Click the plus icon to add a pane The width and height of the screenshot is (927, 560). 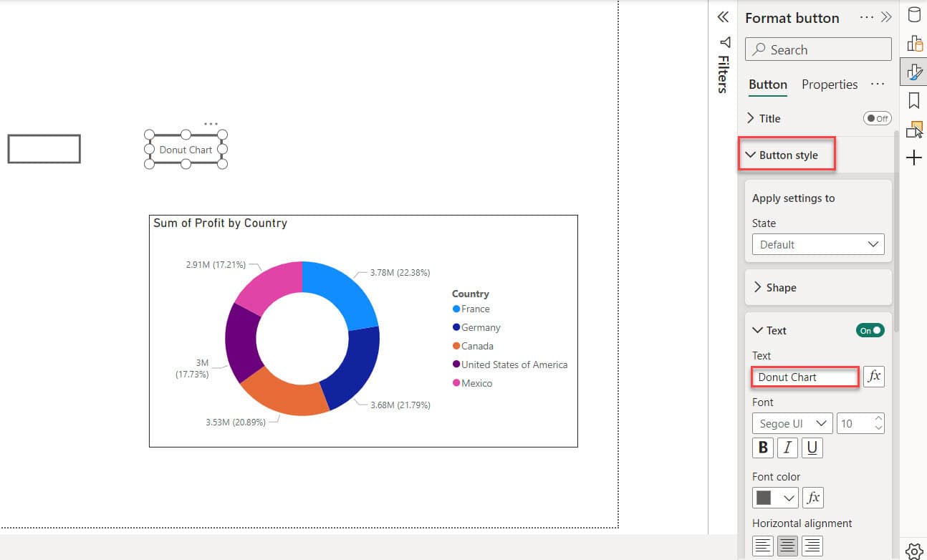click(914, 158)
